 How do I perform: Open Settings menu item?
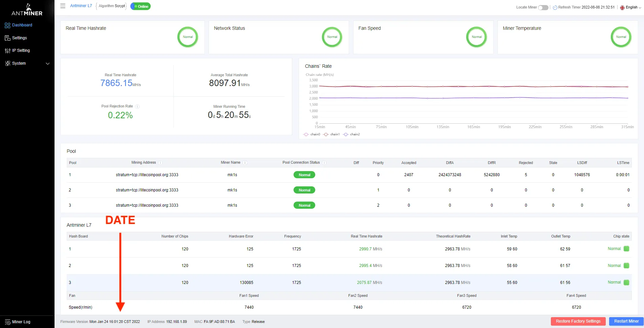tap(19, 38)
